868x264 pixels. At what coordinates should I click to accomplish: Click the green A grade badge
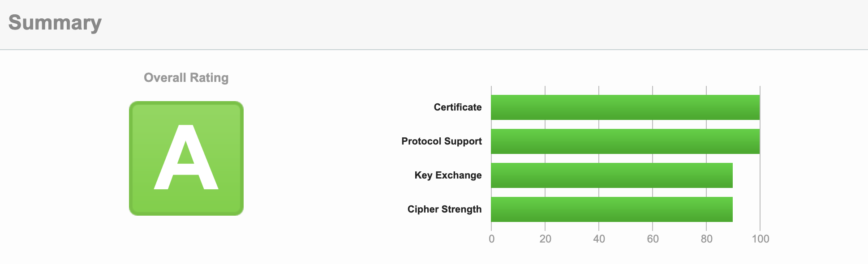click(x=186, y=158)
